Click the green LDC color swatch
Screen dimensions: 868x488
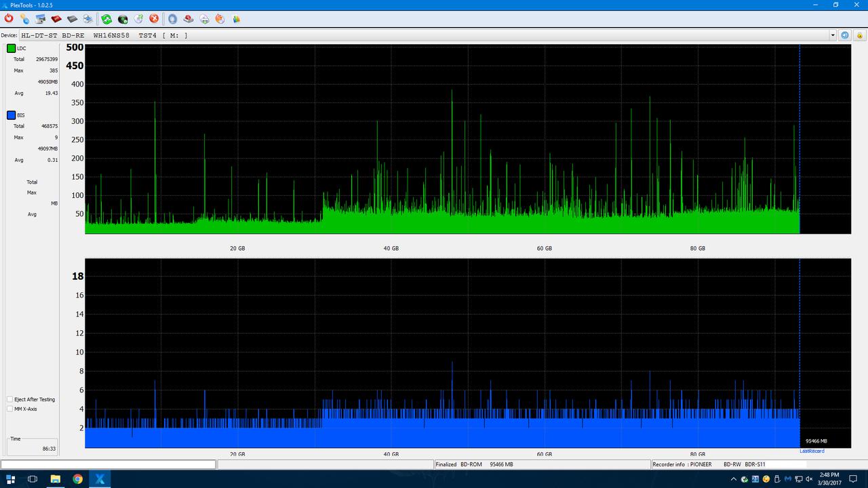tap(11, 48)
